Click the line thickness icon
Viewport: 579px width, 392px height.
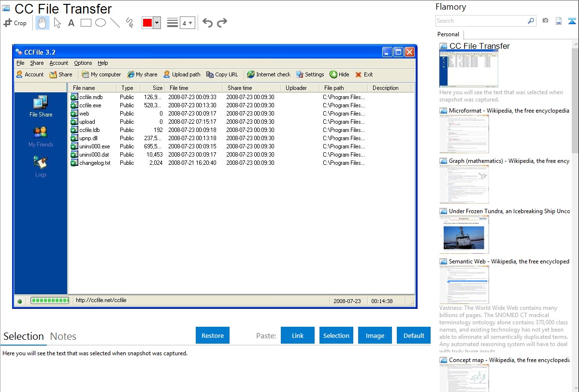(172, 23)
